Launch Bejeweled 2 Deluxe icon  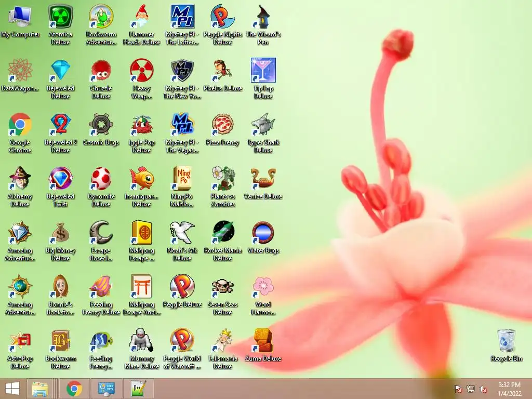[x=60, y=125]
